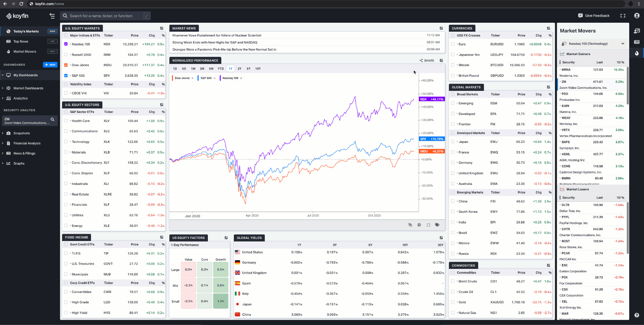Image resolution: width=644 pixels, height=325 pixels.
Task: Open the news list icon on right rail
Action: [x=637, y=42]
